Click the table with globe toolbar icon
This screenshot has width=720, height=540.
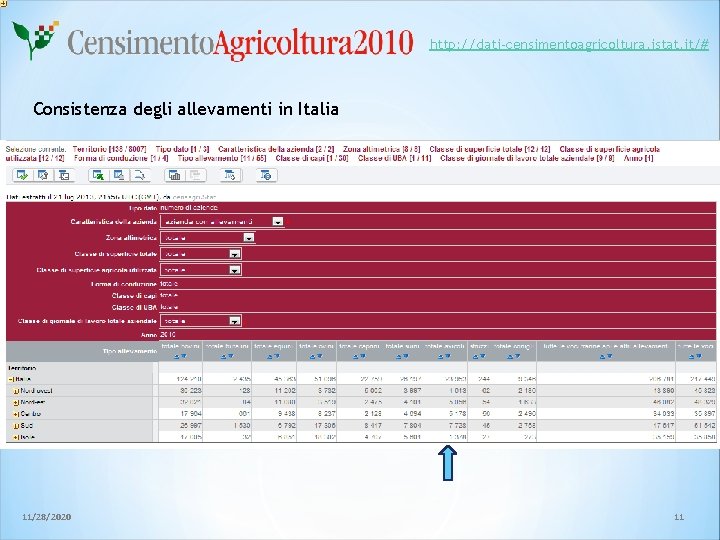click(266, 175)
